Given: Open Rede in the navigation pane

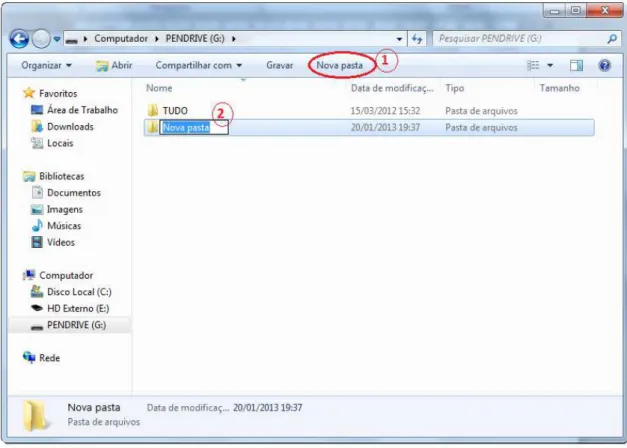Looking at the screenshot, I should click(x=50, y=358).
